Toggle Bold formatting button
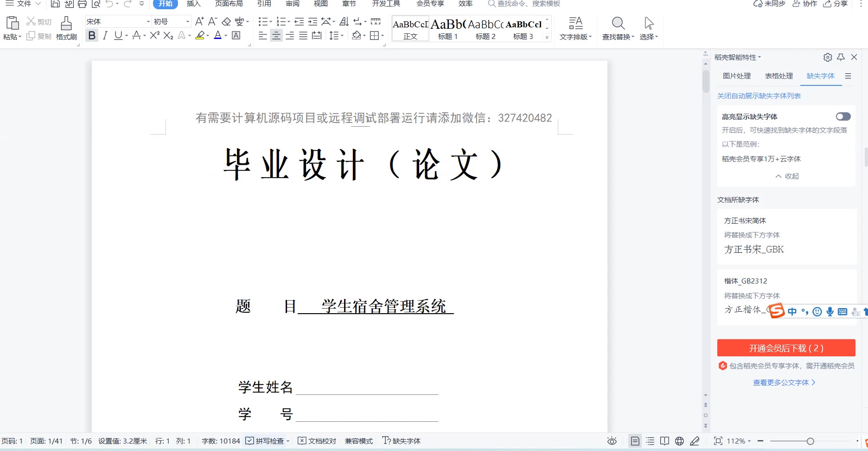 coord(92,36)
